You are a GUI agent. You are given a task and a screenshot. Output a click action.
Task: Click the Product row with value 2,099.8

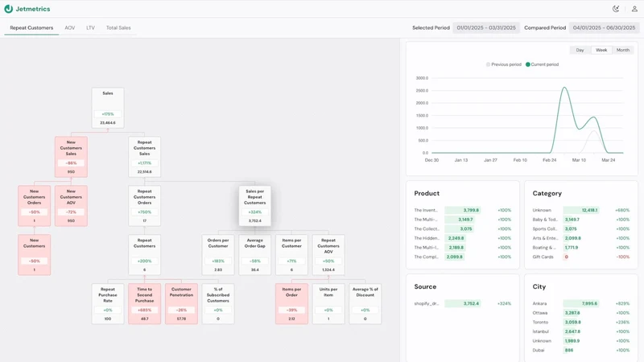coord(462,257)
